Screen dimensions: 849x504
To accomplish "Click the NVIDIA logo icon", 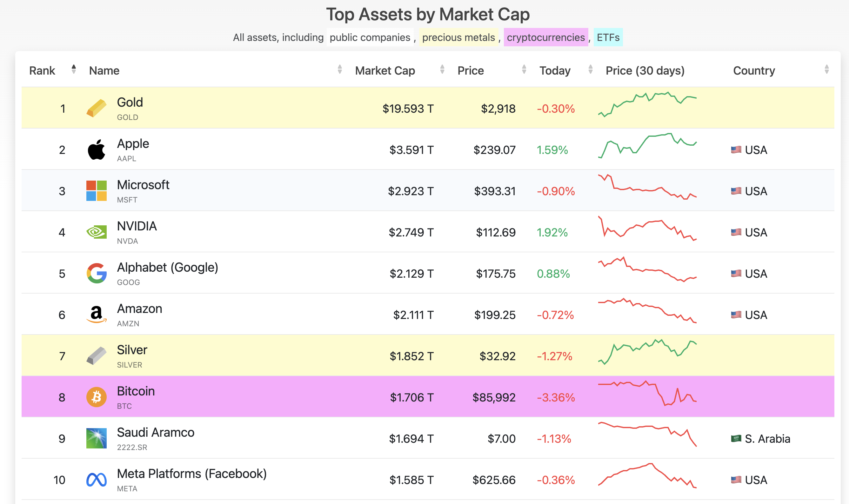I will (x=97, y=232).
